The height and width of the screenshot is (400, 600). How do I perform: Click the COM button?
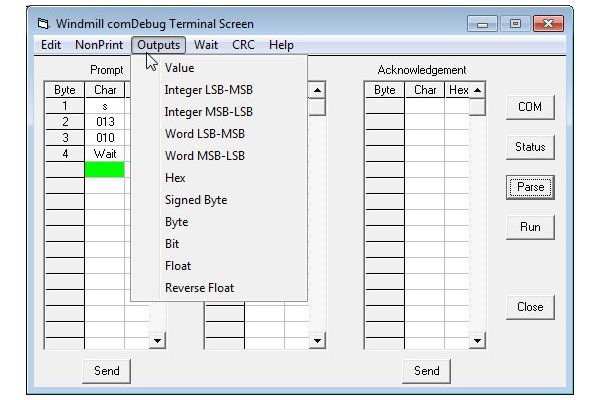(x=530, y=107)
